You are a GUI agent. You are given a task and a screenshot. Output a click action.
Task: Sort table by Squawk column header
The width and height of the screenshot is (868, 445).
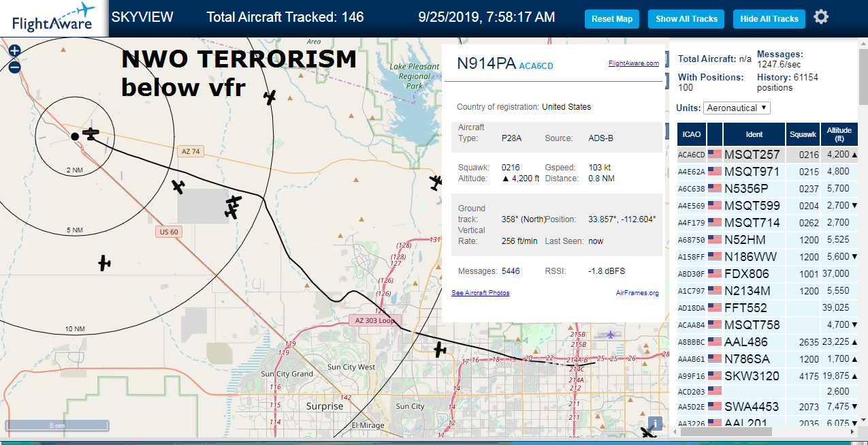(x=803, y=134)
